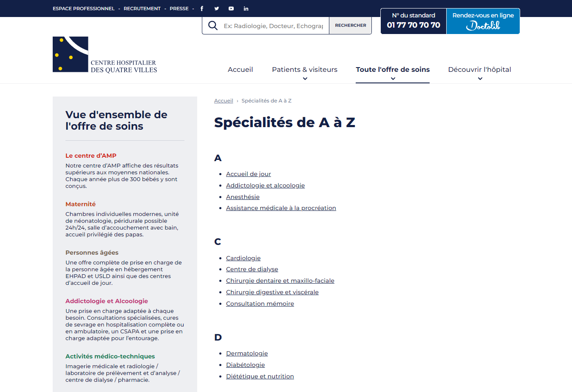Go to the Accueil navigation item
Viewport: 572px width, 392px height.
tap(240, 70)
